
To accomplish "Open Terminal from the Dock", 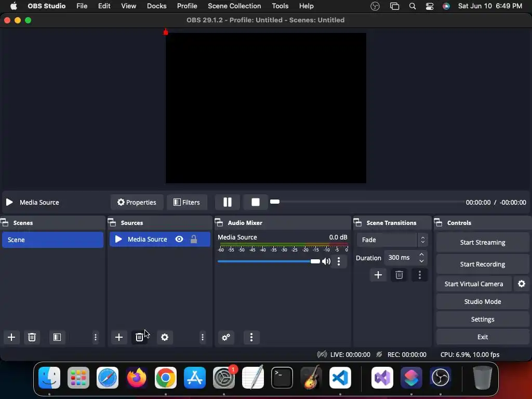I will point(282,377).
